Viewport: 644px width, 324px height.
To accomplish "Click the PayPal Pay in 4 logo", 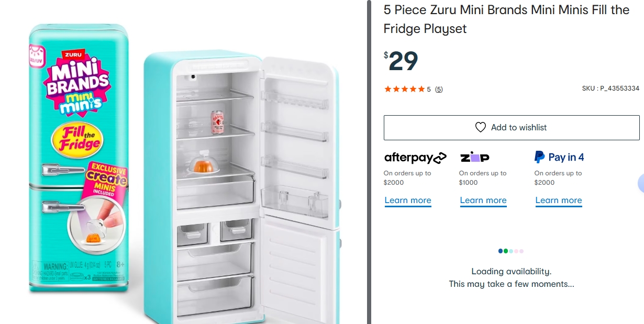I will click(559, 157).
